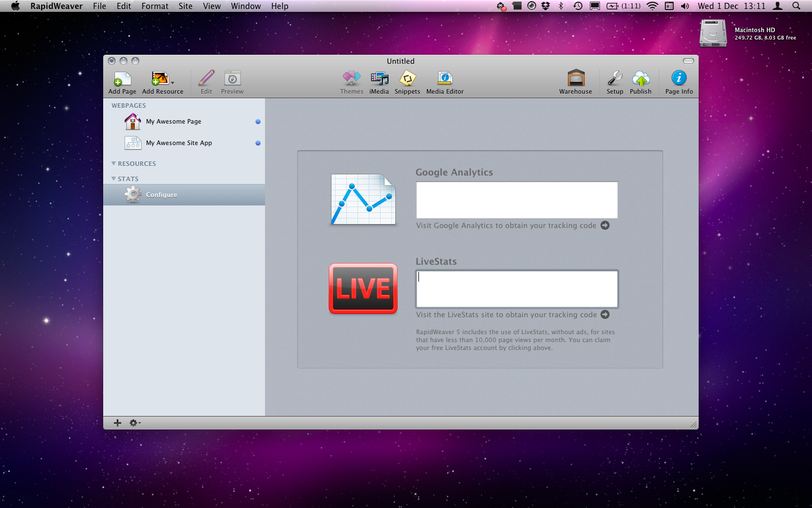Click the Time Machine menu bar icon
Screen dimensions: 812x508
pos(578,6)
